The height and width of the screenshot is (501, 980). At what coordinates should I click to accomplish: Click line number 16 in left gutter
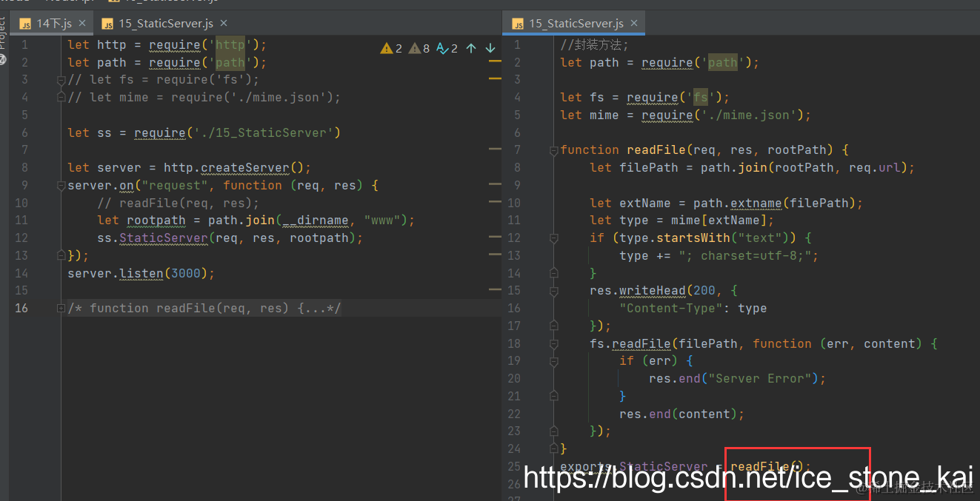[x=21, y=308]
